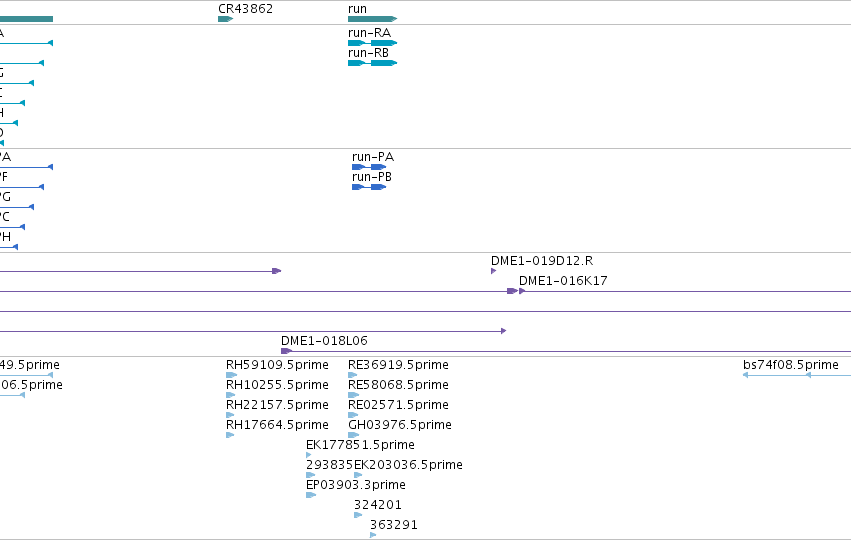Select the CR43862 gene glyph
This screenshot has height=540, width=851.
225,19
